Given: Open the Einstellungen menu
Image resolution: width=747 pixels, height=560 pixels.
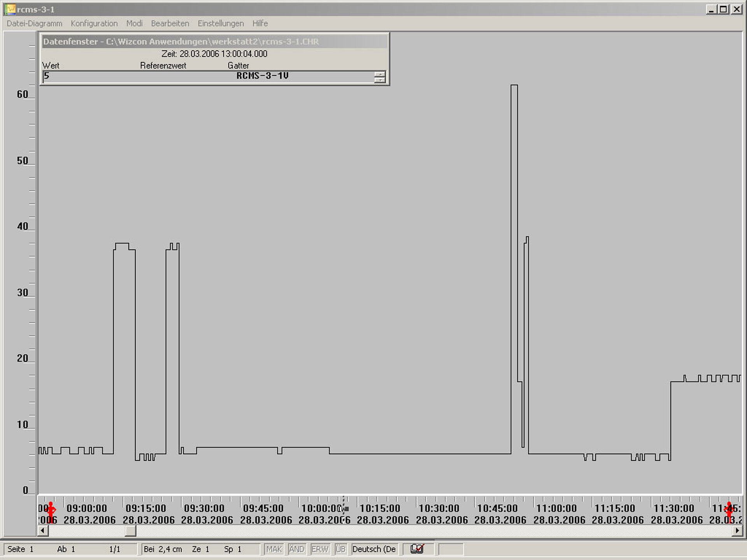Looking at the screenshot, I should coord(221,23).
